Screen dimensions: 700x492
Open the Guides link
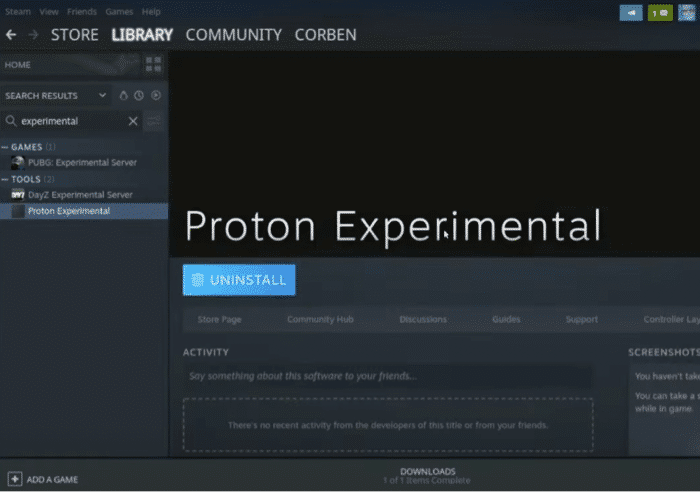[x=506, y=319]
